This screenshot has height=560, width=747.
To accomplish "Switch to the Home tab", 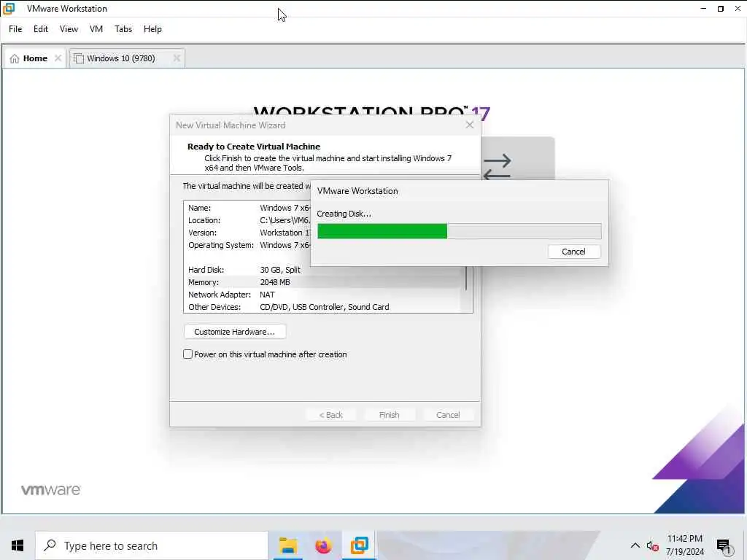I will (x=35, y=58).
